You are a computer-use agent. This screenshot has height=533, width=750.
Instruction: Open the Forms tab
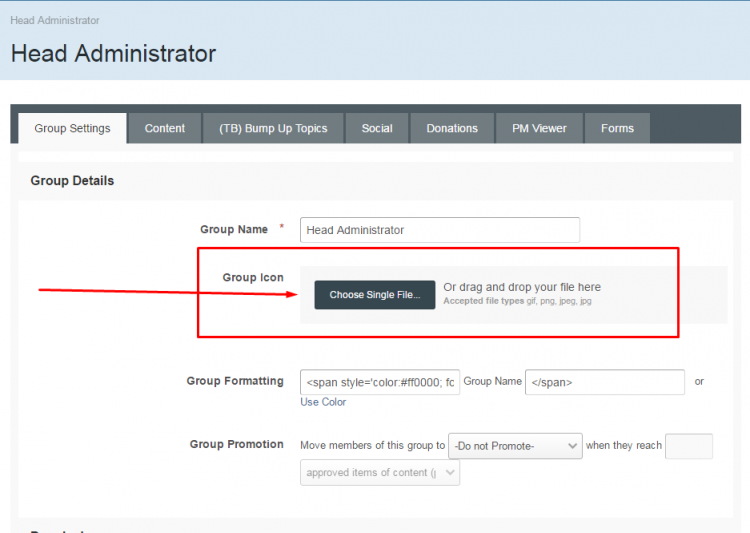[x=617, y=128]
